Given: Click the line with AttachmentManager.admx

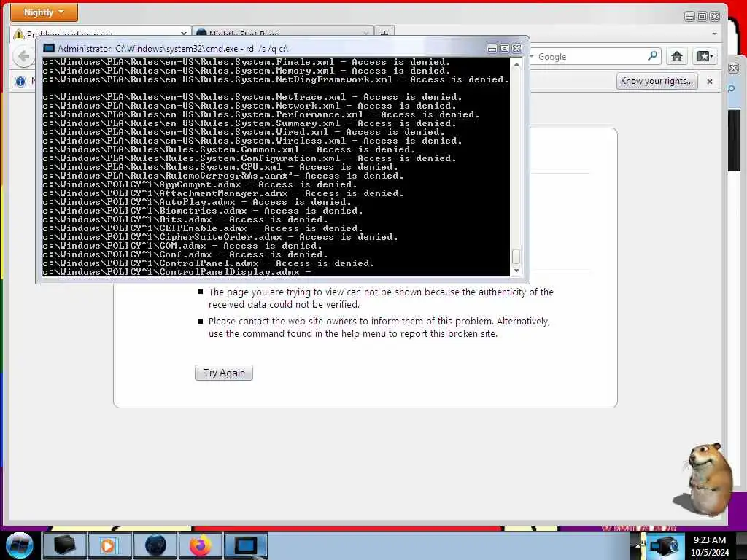Looking at the screenshot, I should (x=223, y=192).
